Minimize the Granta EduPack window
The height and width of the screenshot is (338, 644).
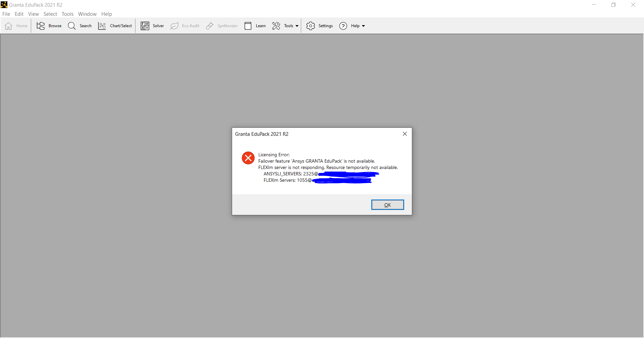tap(594, 5)
